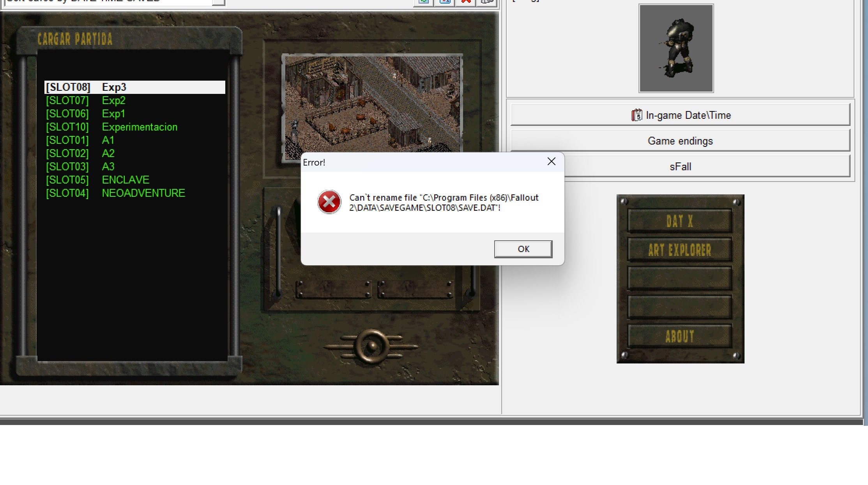Select save [SLOT03] A3
868x485 pixels.
135,167
